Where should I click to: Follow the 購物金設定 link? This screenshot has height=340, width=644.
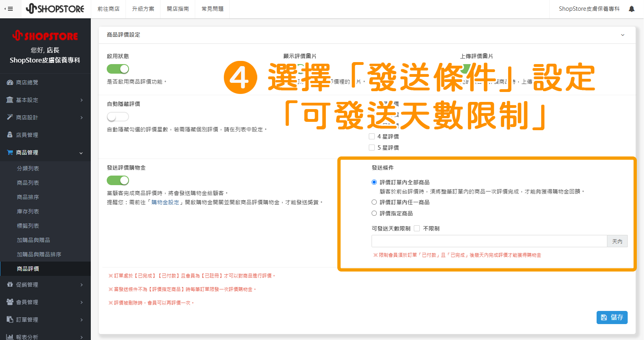165,202
